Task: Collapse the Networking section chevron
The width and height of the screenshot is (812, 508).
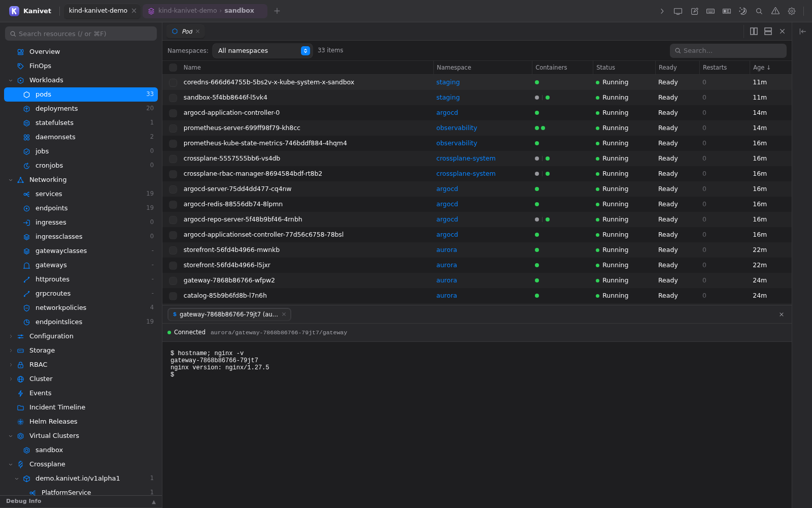Action: pyautogui.click(x=11, y=180)
